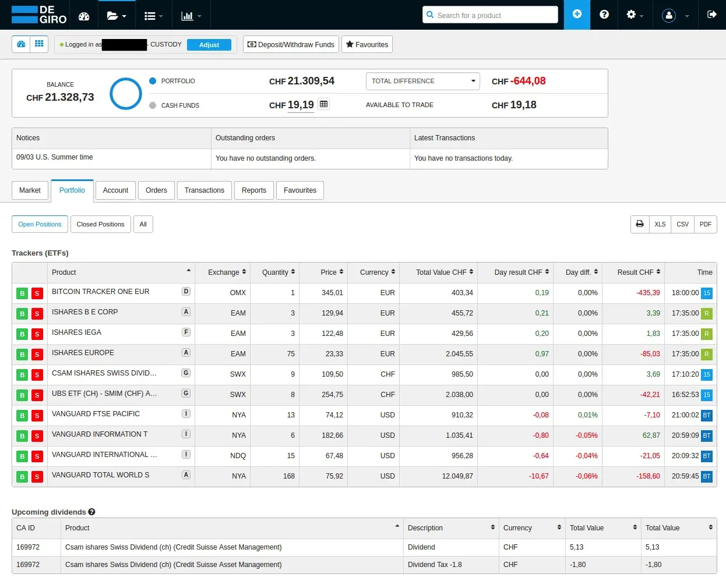Export portfolio as CSV
This screenshot has width=726, height=588.
683,224
